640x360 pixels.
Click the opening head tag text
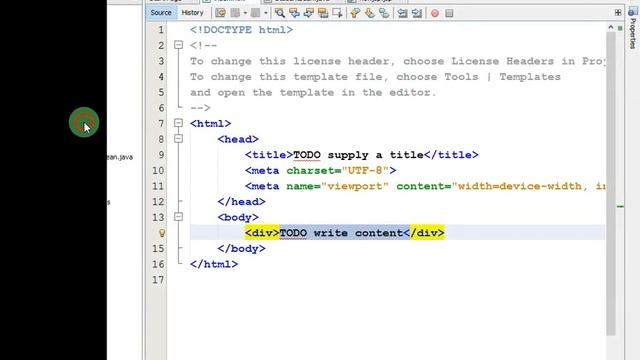pos(238,139)
